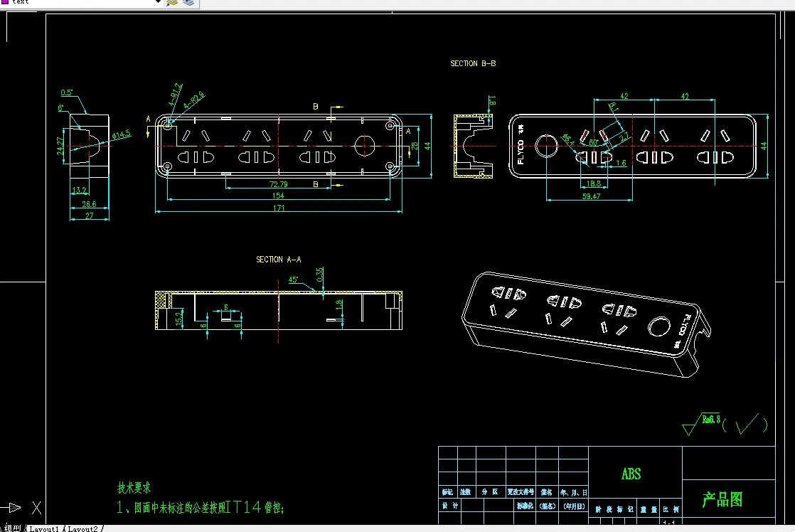This screenshot has width=795, height=532.
Task: Select the 0.35 dimension text
Action: click(x=319, y=275)
